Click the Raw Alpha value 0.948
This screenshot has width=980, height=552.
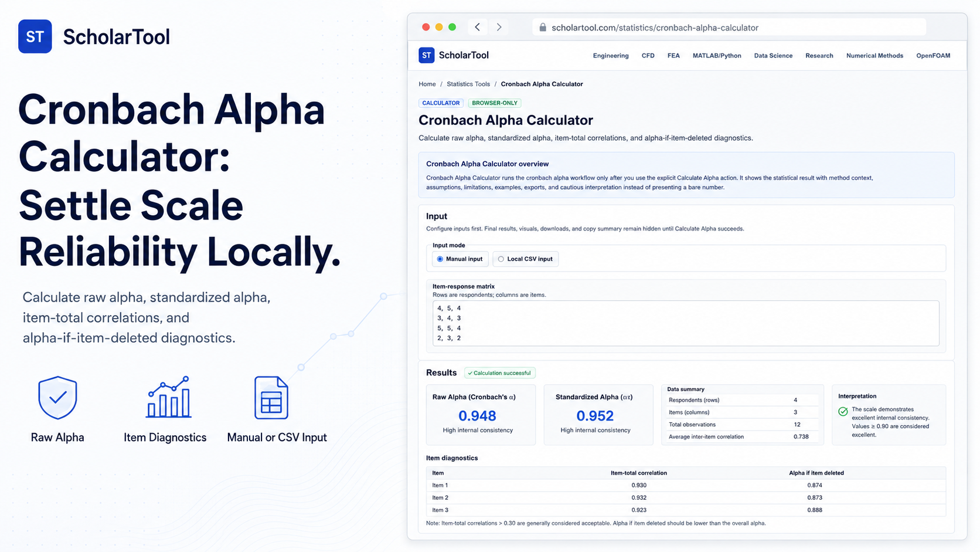tap(477, 416)
